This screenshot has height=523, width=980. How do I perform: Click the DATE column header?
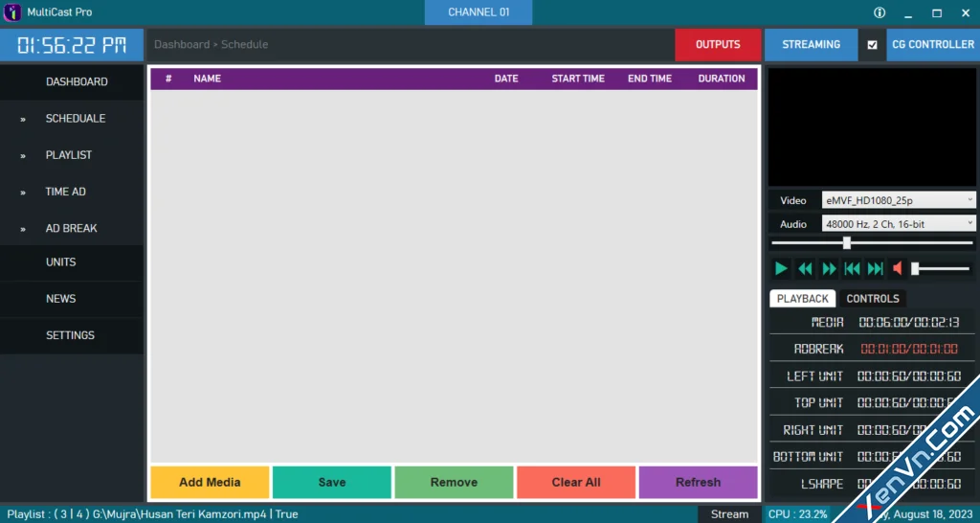point(506,79)
